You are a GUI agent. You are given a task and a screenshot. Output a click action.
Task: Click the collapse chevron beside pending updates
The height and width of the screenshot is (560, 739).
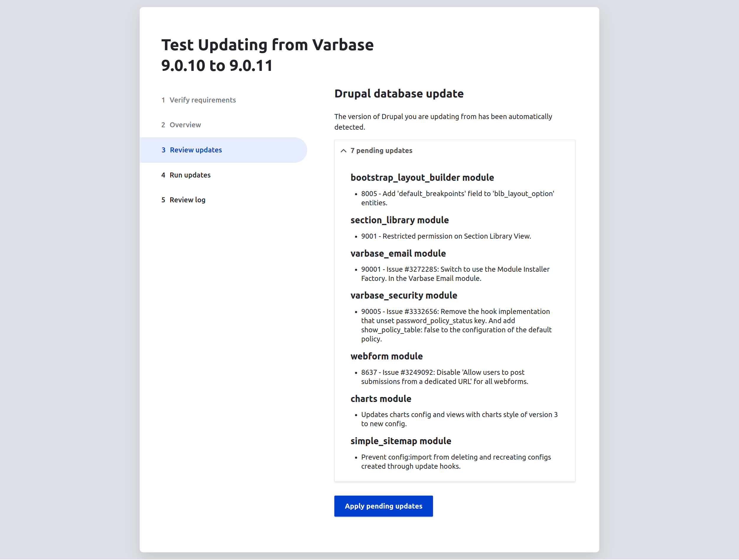pyautogui.click(x=343, y=151)
